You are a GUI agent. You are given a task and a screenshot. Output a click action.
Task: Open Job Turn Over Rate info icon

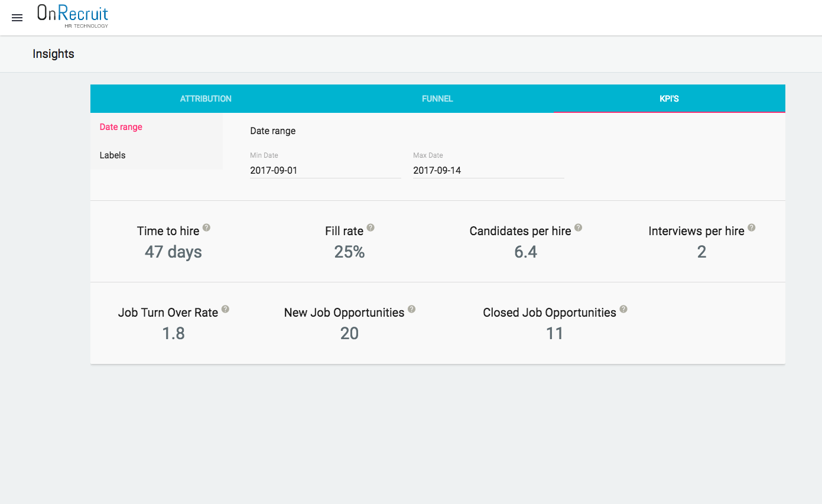click(x=225, y=308)
